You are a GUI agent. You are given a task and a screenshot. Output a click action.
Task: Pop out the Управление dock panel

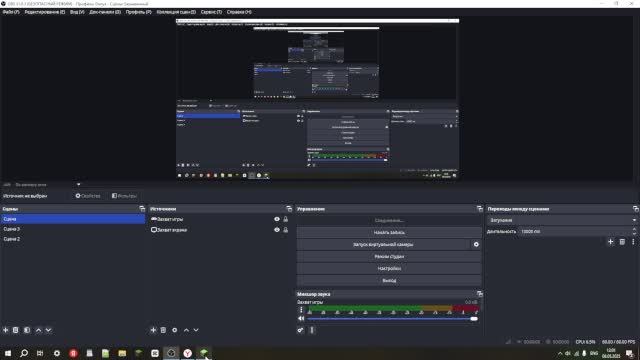pyautogui.click(x=480, y=209)
